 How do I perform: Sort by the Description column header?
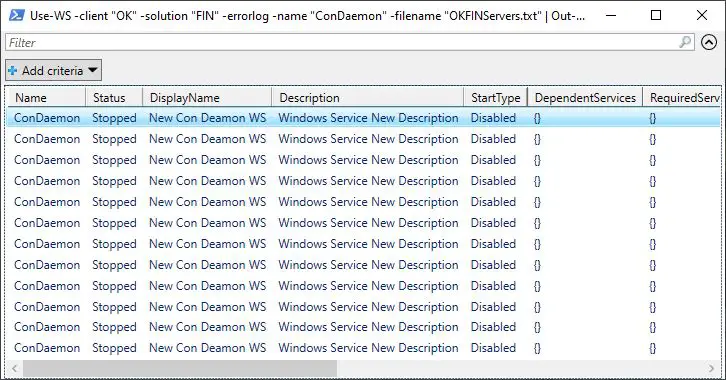point(368,98)
